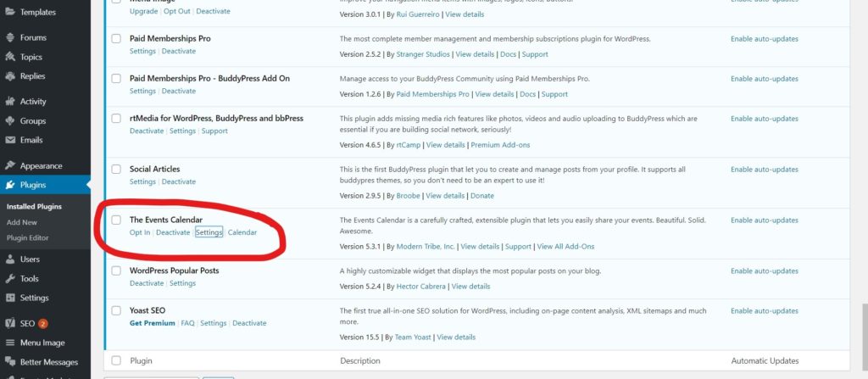Click the Automatic Updates column footer label
Viewport: 868px width, 379px height.
(765, 360)
